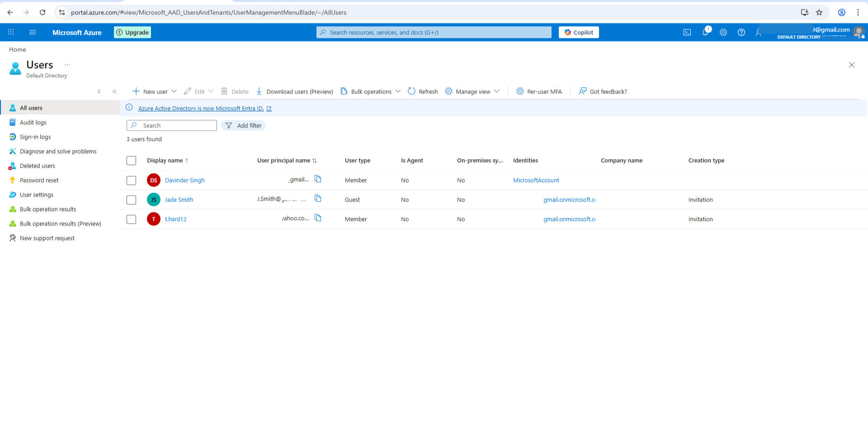This screenshot has width=868, height=447.
Task: Open the notifications bell
Action: coord(705,32)
